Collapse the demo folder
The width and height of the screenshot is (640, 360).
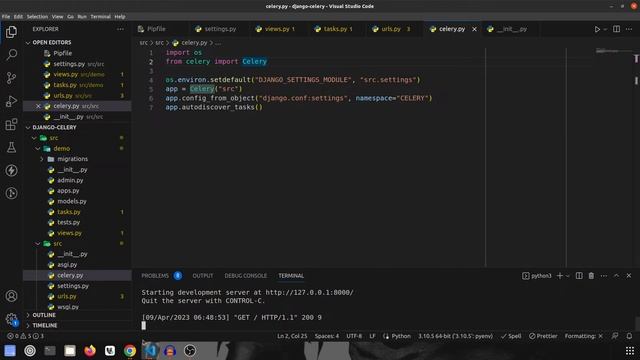click(x=38, y=149)
